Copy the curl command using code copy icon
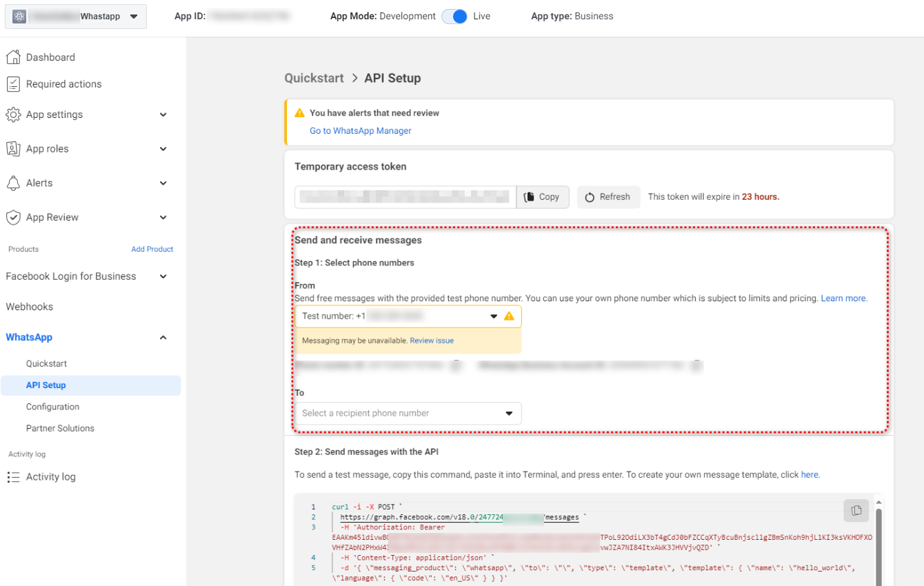This screenshot has width=924, height=586. click(856, 510)
